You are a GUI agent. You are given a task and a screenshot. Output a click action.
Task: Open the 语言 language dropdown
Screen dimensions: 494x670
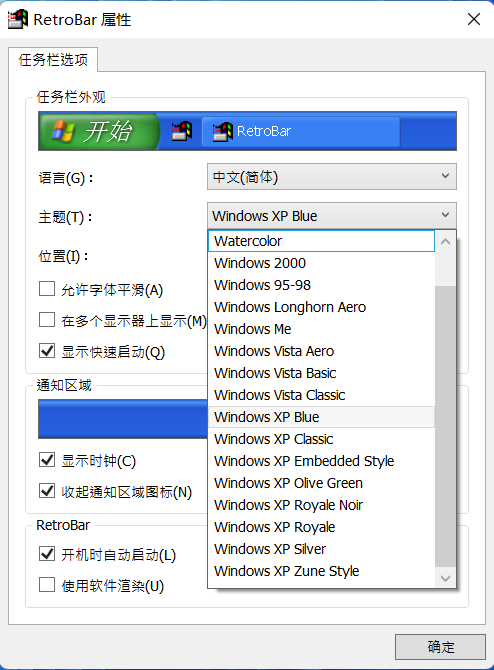tap(332, 176)
